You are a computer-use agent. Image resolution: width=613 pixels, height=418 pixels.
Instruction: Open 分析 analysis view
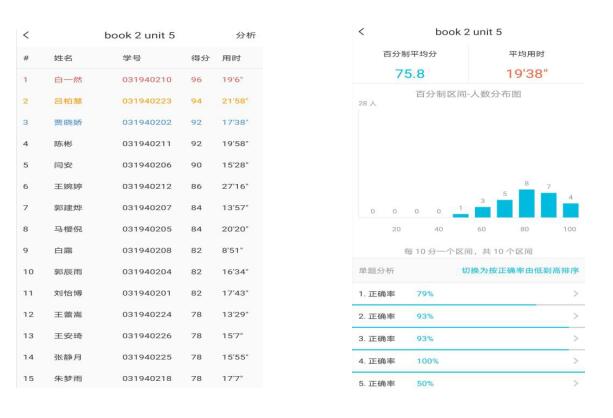click(245, 36)
